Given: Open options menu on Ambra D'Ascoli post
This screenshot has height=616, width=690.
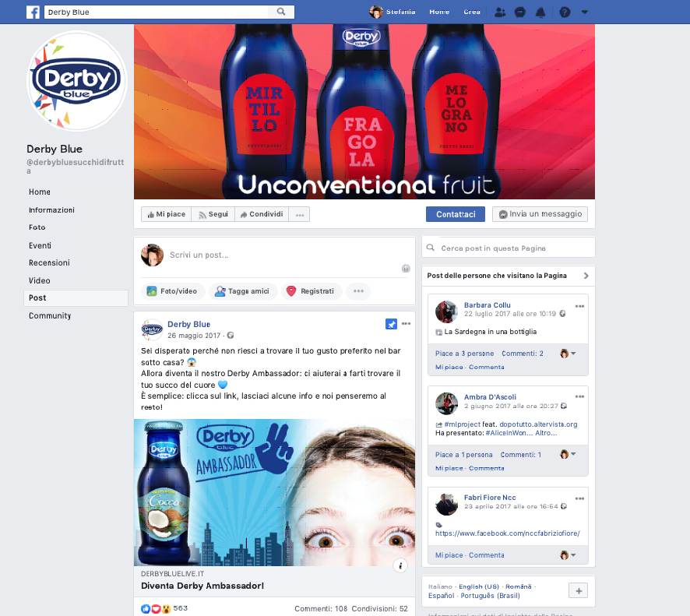Looking at the screenshot, I should coord(579,397).
